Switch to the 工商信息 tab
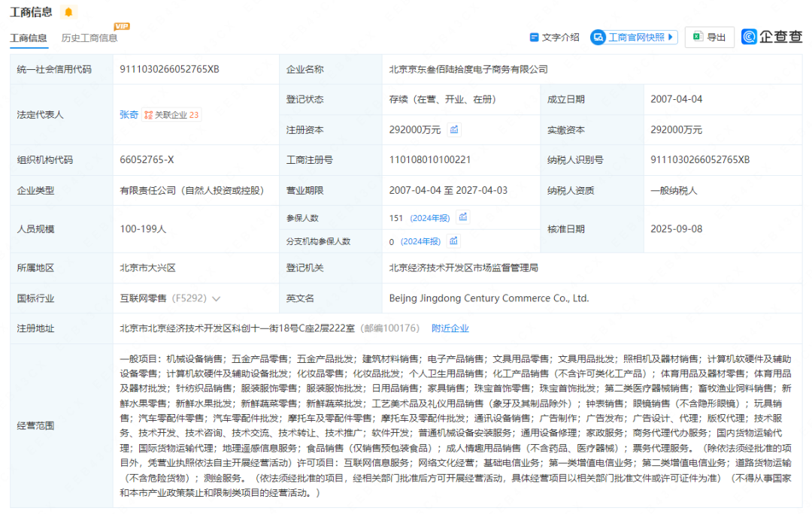 [29, 38]
